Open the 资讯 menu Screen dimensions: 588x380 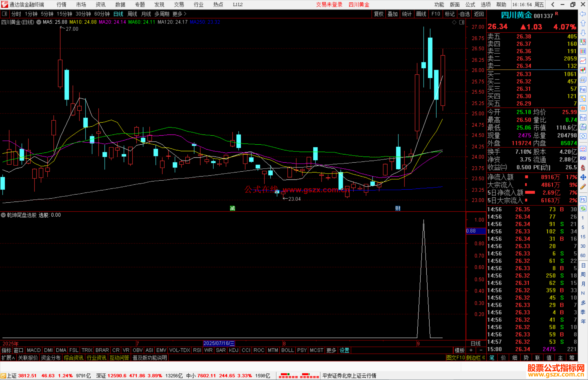click(100, 4)
